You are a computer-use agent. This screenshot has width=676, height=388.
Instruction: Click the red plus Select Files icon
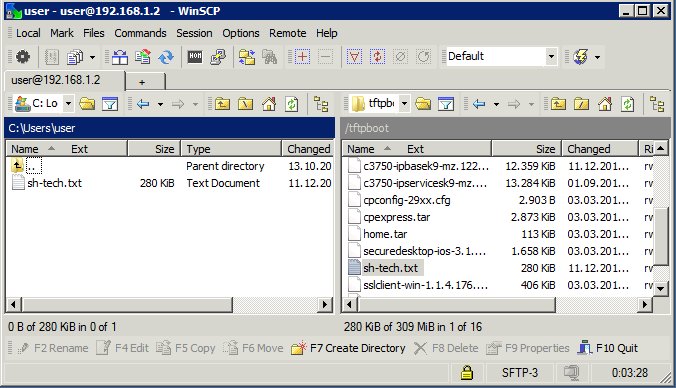(x=303, y=57)
